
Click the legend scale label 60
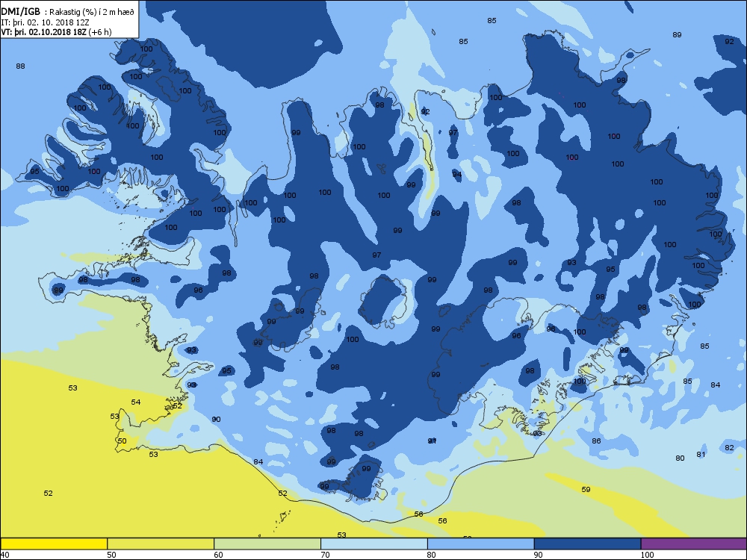click(x=218, y=555)
